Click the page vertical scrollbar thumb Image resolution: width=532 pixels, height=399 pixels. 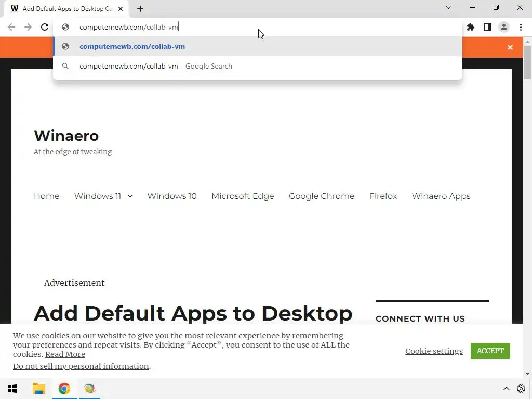(527, 62)
